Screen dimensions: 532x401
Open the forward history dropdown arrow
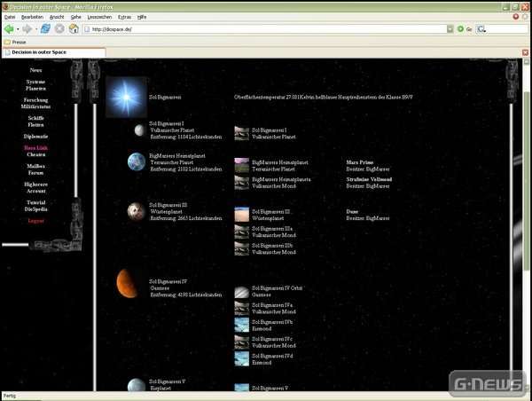coord(36,29)
